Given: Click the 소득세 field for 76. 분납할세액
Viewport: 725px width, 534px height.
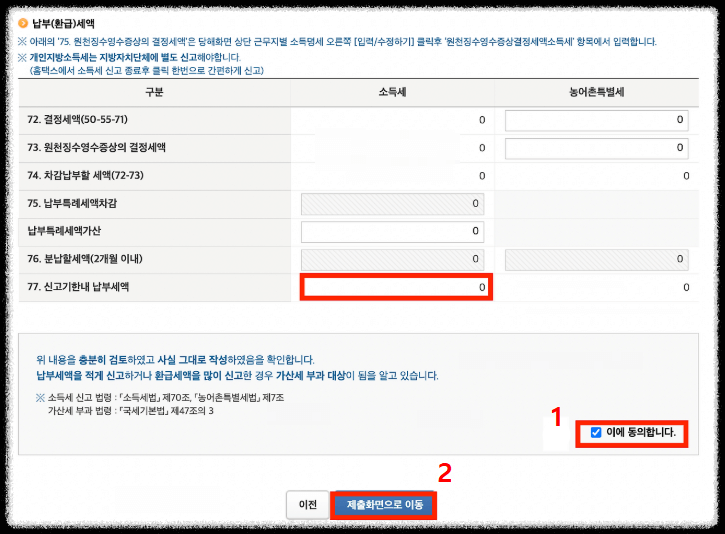Looking at the screenshot, I should [x=393, y=259].
